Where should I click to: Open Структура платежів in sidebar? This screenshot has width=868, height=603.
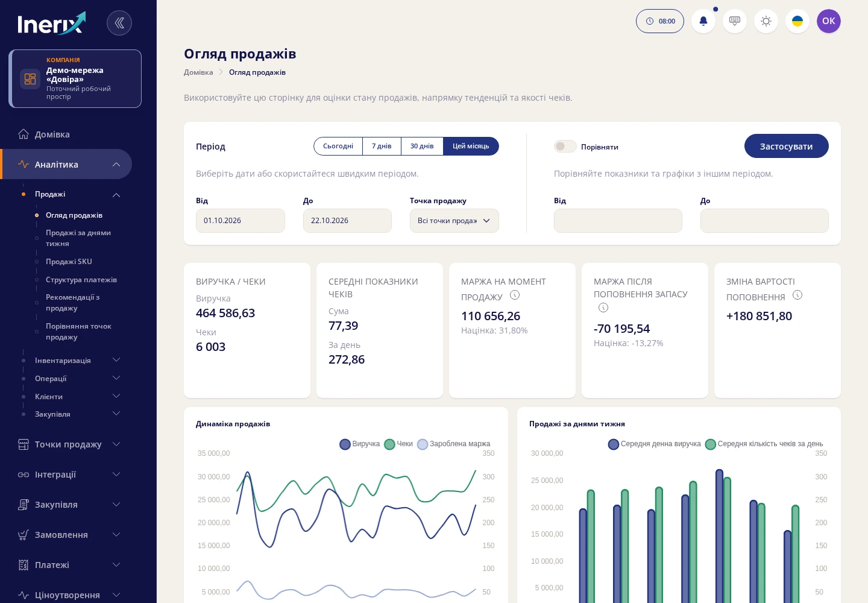(81, 280)
